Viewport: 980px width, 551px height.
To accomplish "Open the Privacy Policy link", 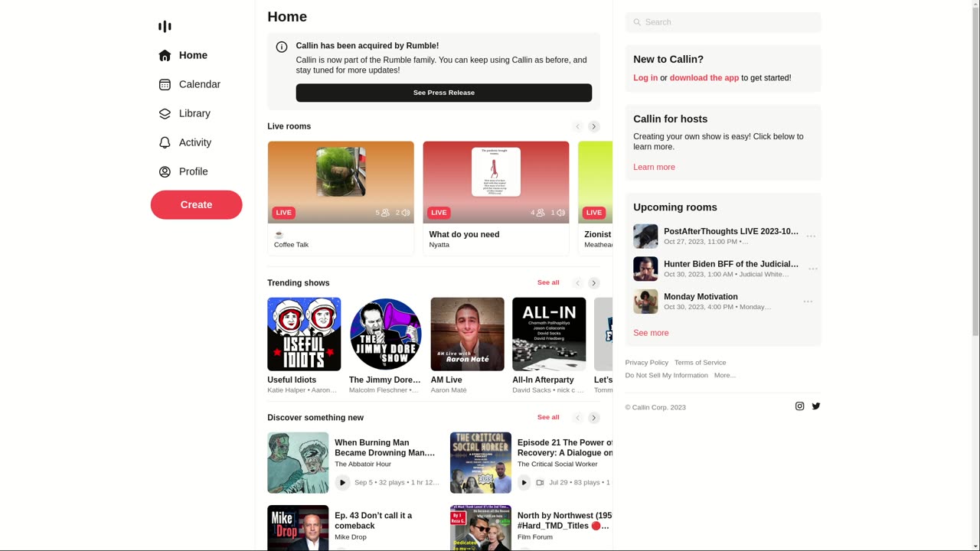I will pos(646,363).
